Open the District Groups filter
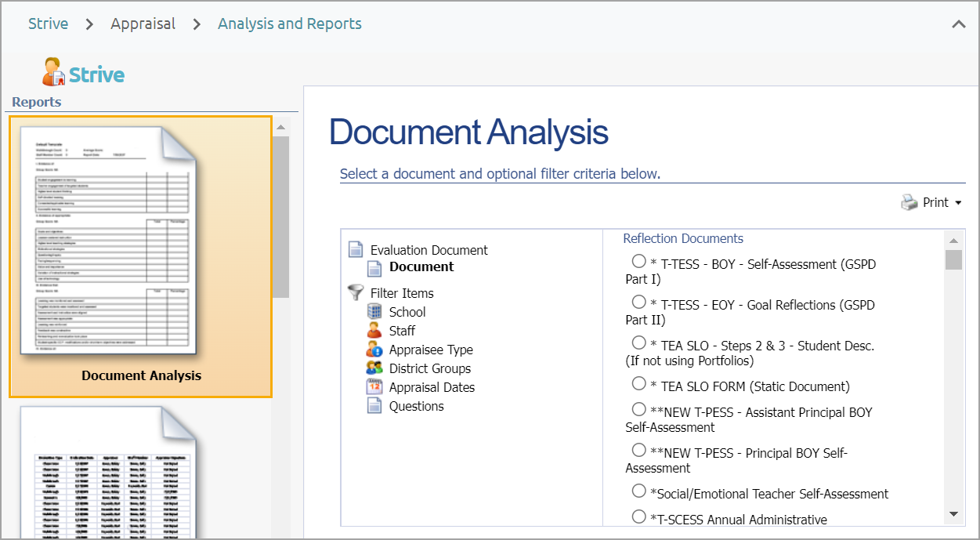 430,368
